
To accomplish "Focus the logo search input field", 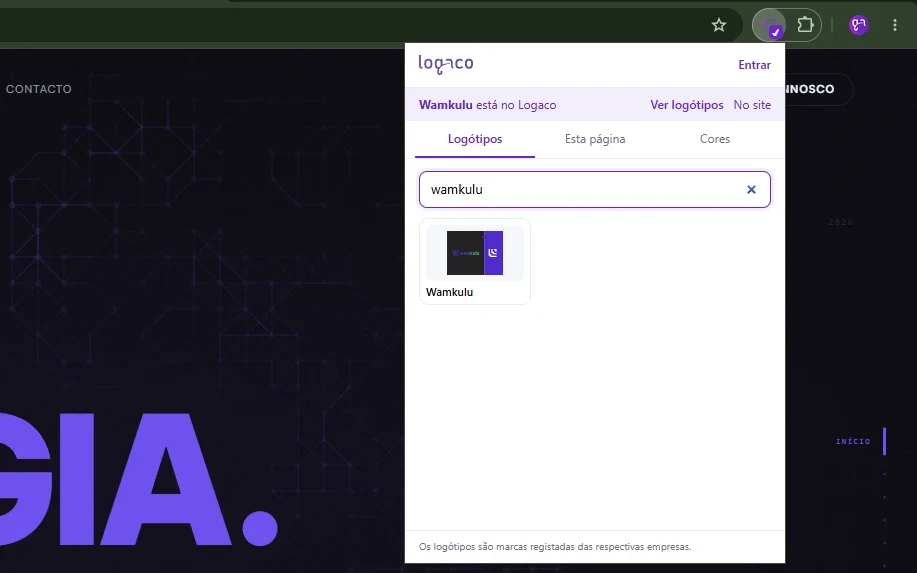I will pyautogui.click(x=595, y=189).
